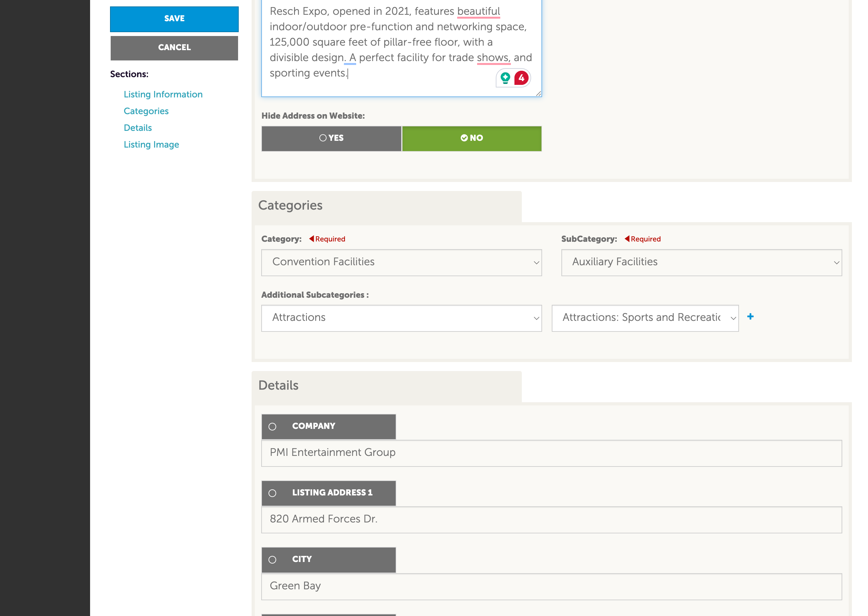Click the Green Bay city field
This screenshot has width=868, height=616.
coord(551,586)
